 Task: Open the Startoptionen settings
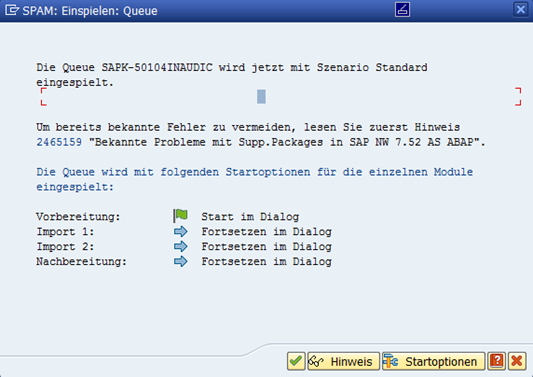tap(433, 361)
